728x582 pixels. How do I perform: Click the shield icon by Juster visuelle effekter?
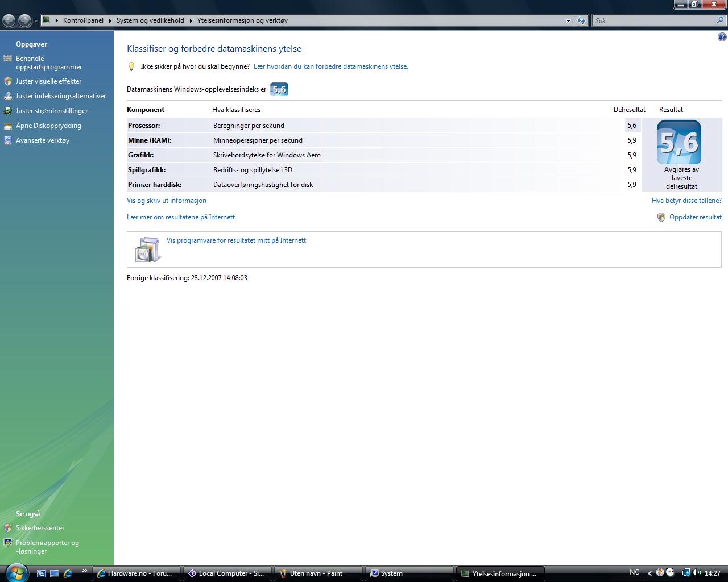[x=7, y=81]
